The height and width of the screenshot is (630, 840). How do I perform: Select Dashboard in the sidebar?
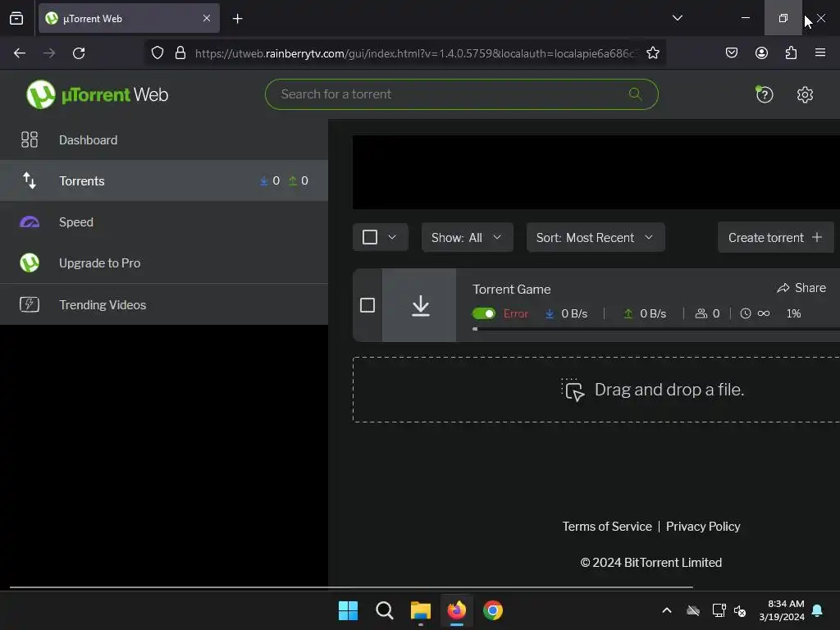(x=164, y=139)
